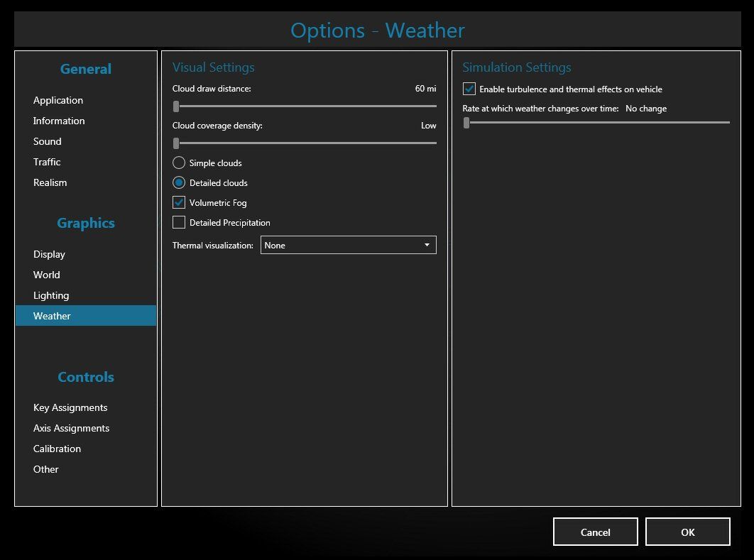Click the Cloud coverage density slider handle
The height and width of the screenshot is (560, 754).
pyautogui.click(x=176, y=143)
